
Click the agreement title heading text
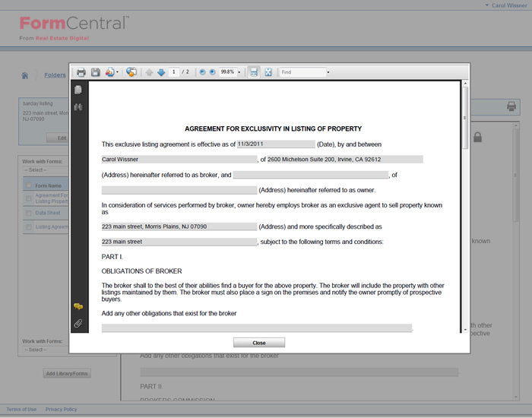coord(273,128)
